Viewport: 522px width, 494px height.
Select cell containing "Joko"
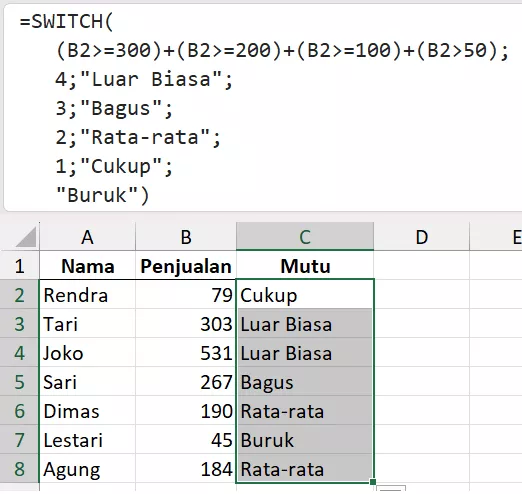click(87, 353)
